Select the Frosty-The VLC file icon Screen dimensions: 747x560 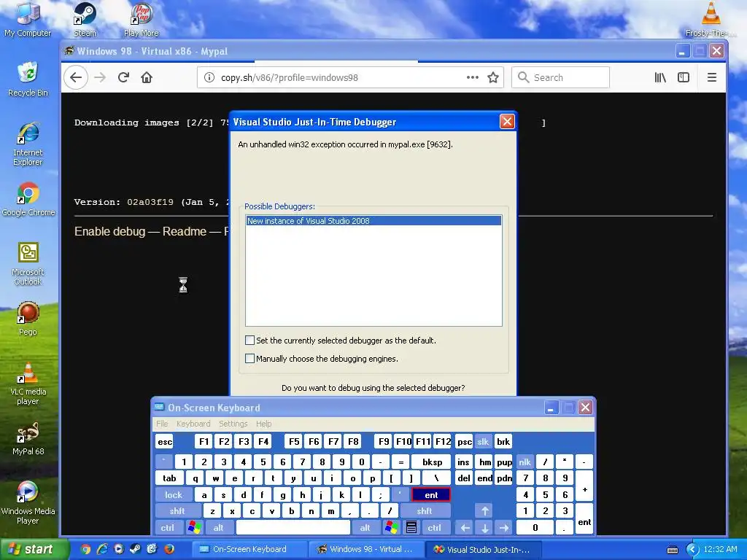coord(711,20)
